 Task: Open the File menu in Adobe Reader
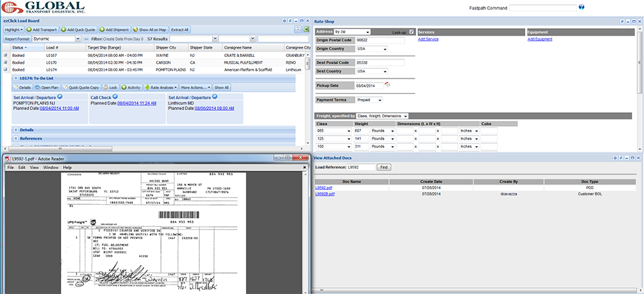pyautogui.click(x=11, y=167)
